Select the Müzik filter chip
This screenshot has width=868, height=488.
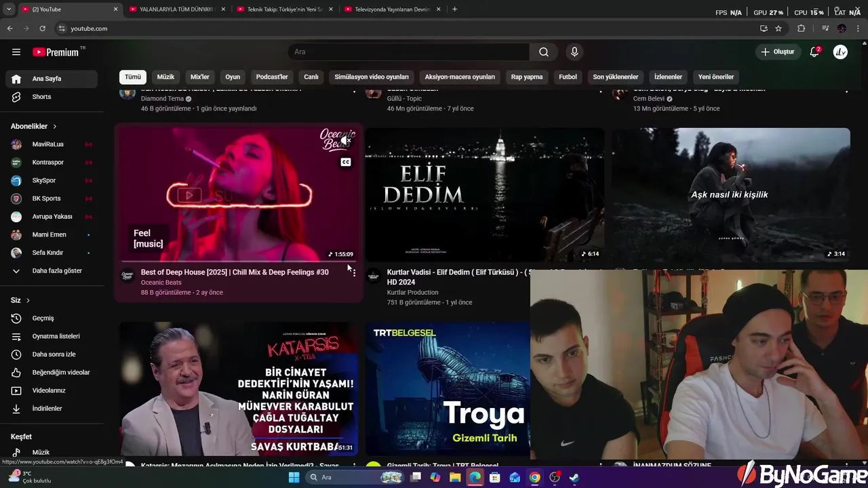coord(166,77)
